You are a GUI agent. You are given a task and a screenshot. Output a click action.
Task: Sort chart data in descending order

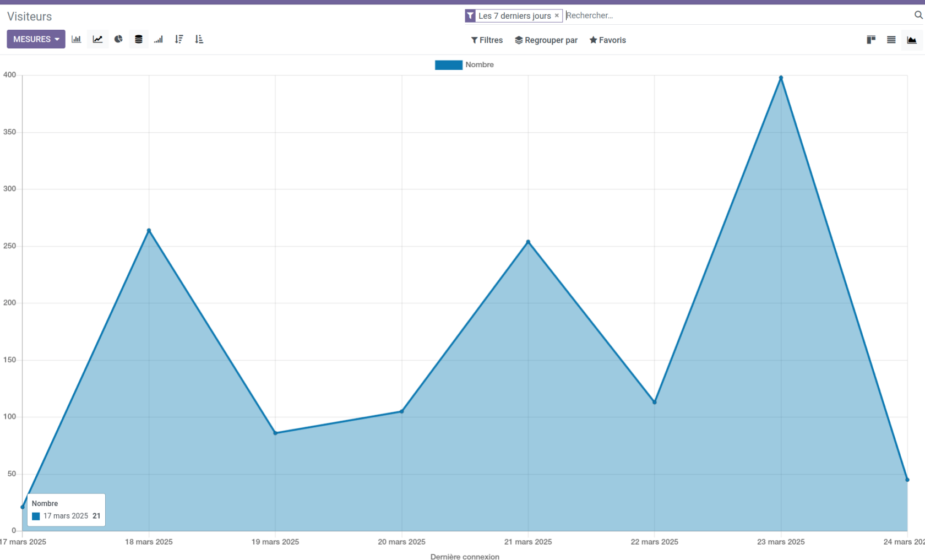[179, 39]
